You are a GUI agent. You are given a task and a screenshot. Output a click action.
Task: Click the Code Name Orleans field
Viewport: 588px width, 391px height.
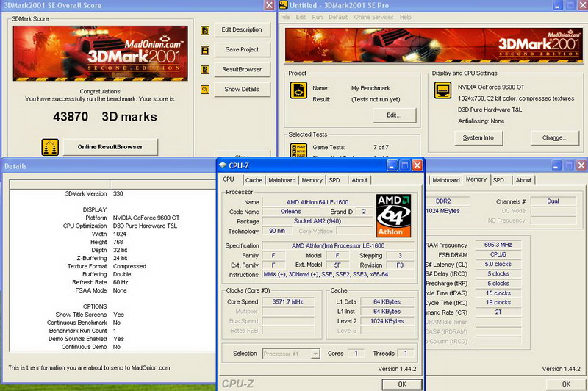coord(290,212)
